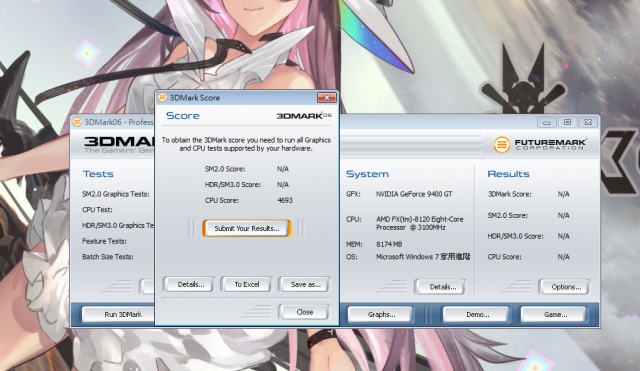640x371 pixels.
Task: Click the Feature Tests label
Action: tap(104, 241)
